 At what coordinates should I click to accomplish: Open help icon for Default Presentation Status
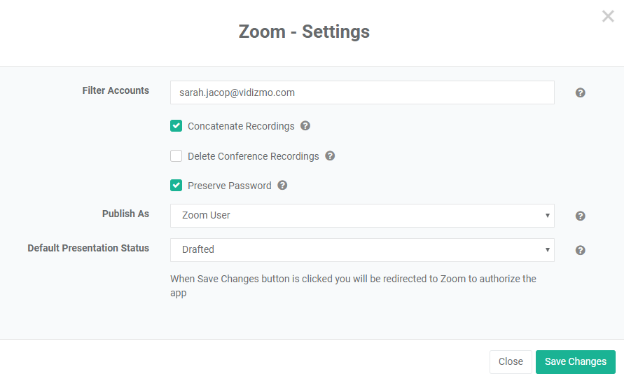tap(580, 250)
